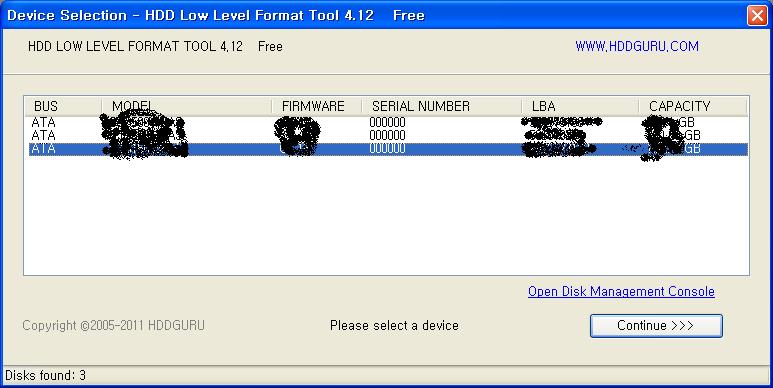The image size is (773, 388).
Task: Sort by the CAPACITY column header
Action: pos(693,106)
